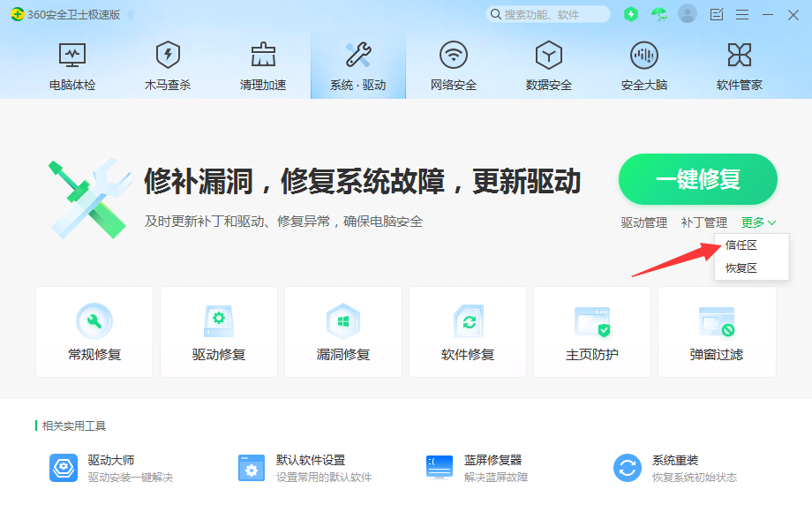
Task: Open 清理加速 tab
Action: pyautogui.click(x=262, y=66)
